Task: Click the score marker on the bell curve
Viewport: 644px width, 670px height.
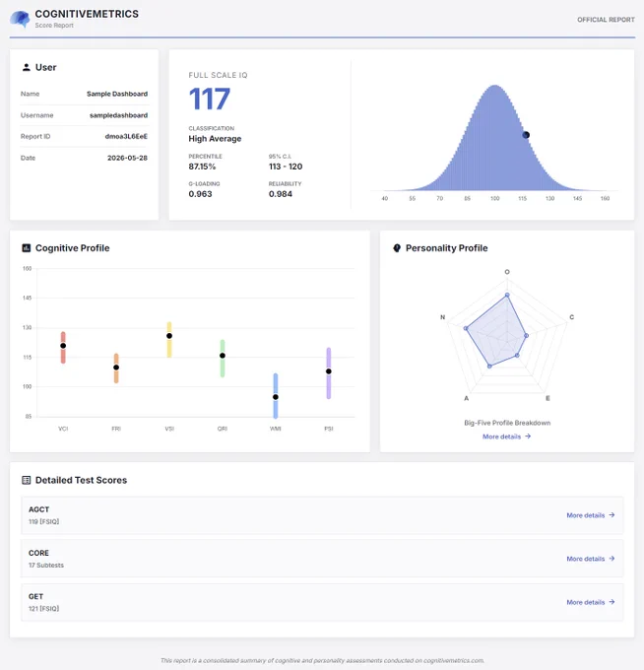Action: (526, 135)
